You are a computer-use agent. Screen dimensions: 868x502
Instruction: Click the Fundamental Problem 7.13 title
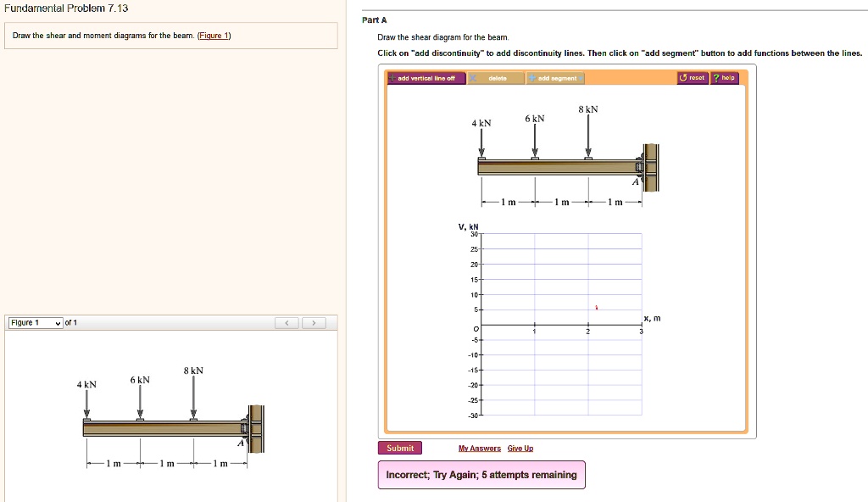[65, 8]
